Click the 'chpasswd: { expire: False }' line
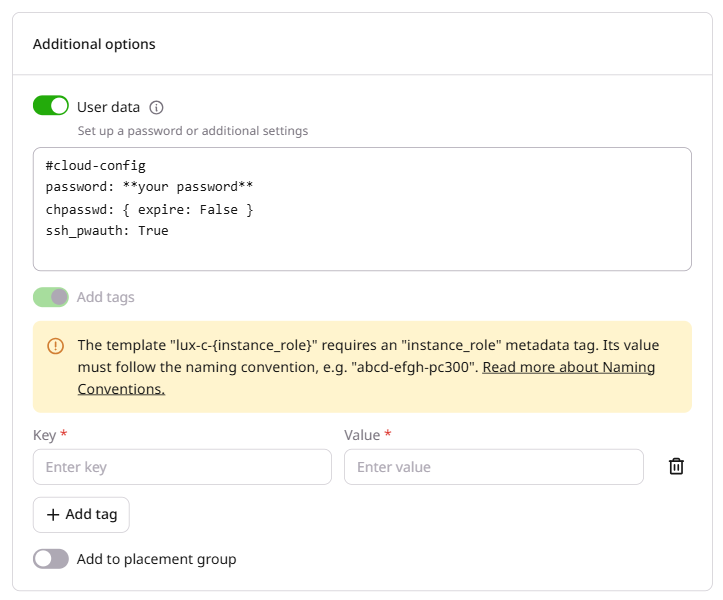The image size is (723, 600). [x=149, y=209]
